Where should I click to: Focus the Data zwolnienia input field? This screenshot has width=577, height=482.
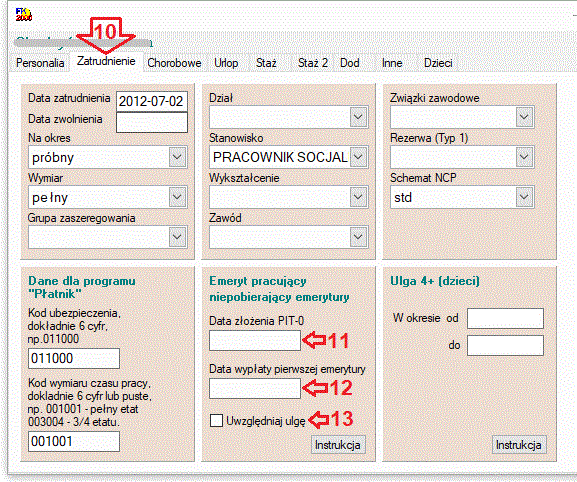coord(152,122)
